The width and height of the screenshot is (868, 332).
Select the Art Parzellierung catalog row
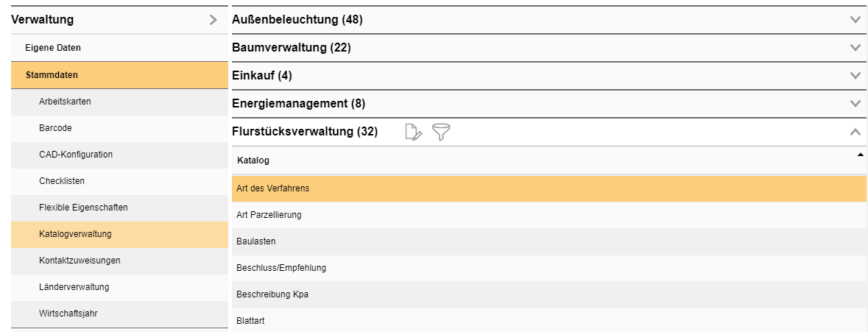[269, 215]
